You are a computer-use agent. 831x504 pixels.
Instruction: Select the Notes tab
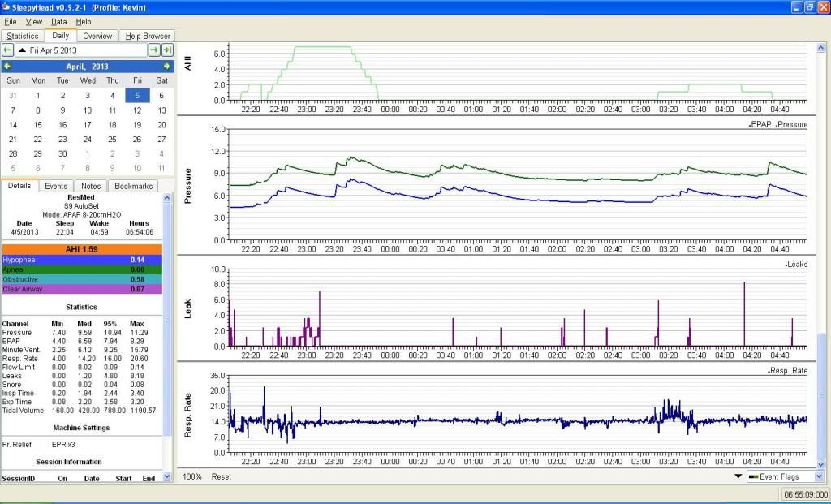pos(91,186)
